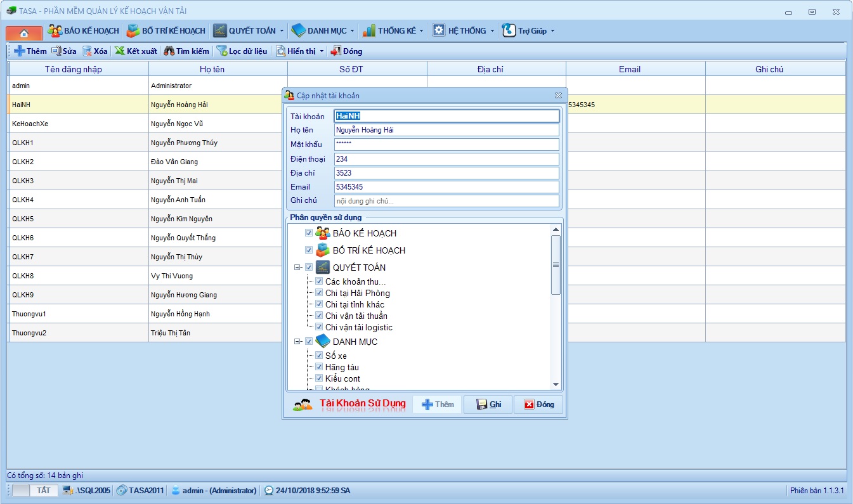The height and width of the screenshot is (504, 853).
Task: Toggle the Chi tại Hải Phòng checkbox
Action: coord(320,293)
